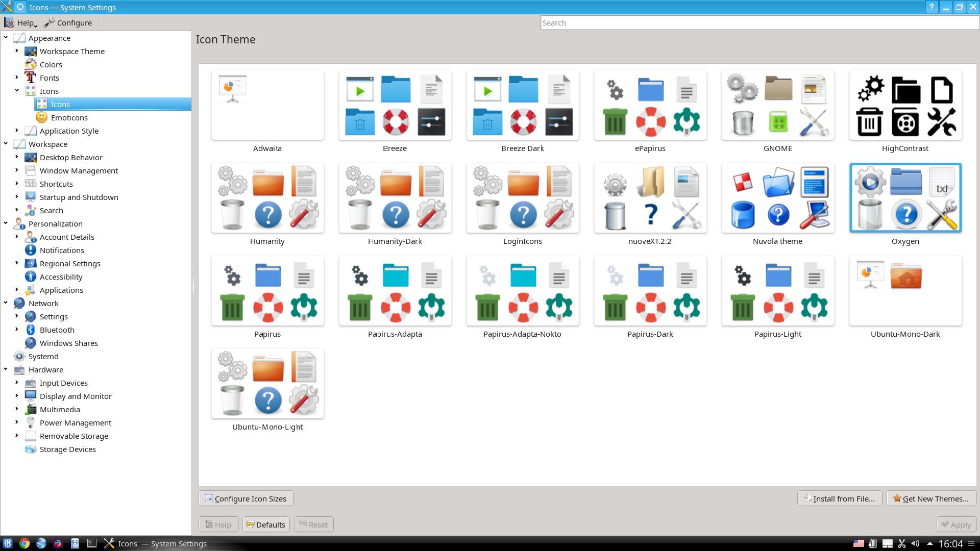
Task: Expand the Fonts tree item
Action: point(17,77)
